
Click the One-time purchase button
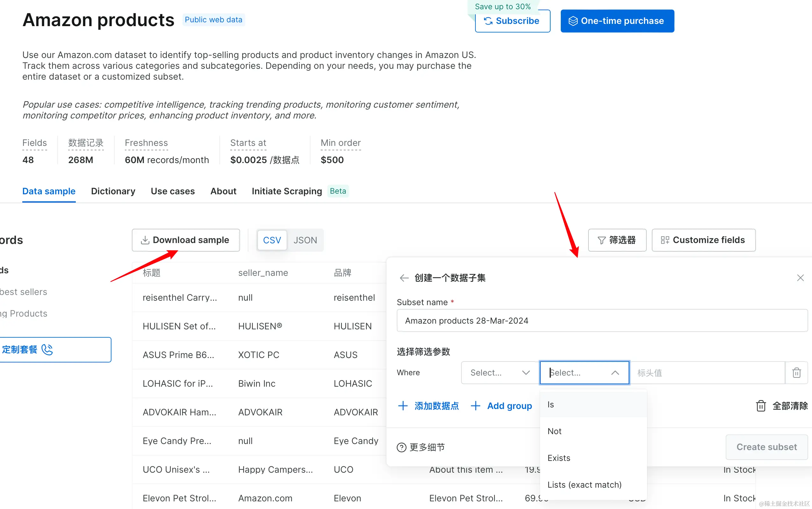click(617, 21)
